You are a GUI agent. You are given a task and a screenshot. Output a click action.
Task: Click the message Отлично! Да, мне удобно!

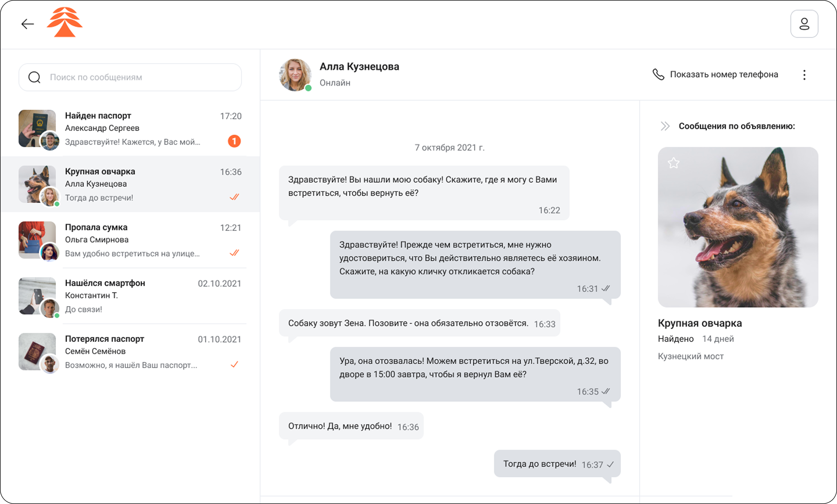(x=351, y=426)
